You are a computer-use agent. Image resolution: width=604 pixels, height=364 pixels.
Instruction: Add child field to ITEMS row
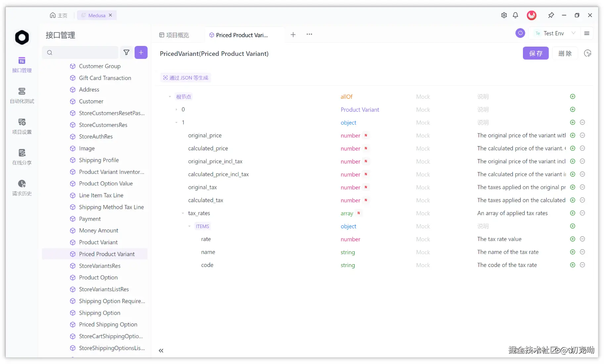coord(573,226)
